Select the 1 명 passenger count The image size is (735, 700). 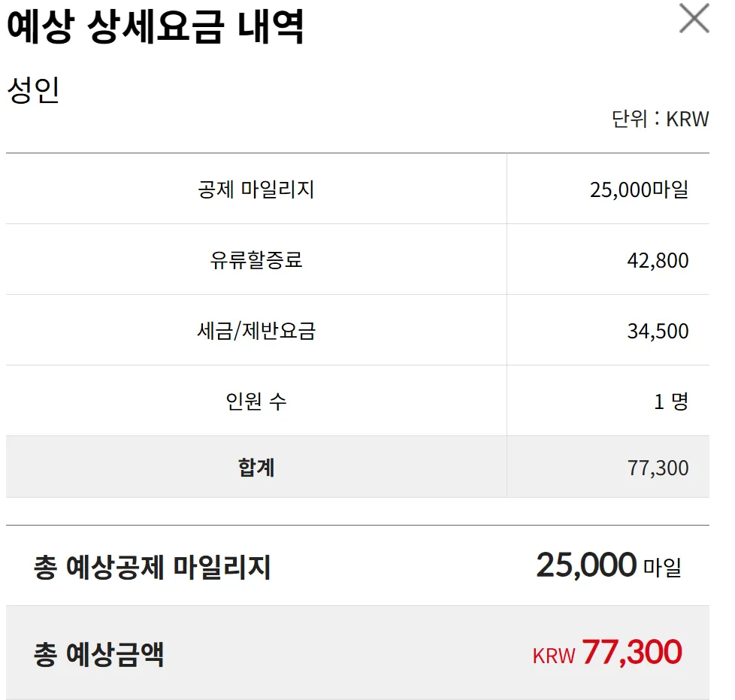point(670,402)
